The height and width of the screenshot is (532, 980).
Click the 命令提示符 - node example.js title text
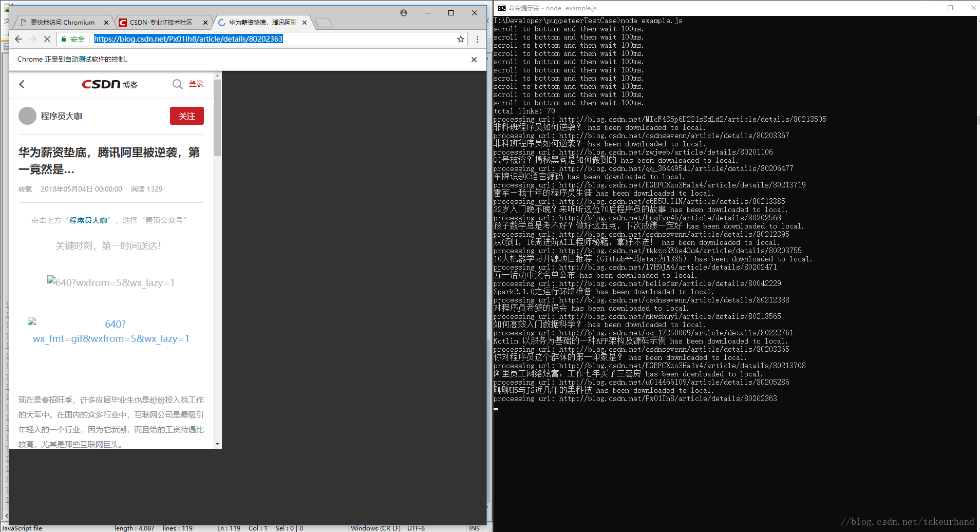[553, 8]
